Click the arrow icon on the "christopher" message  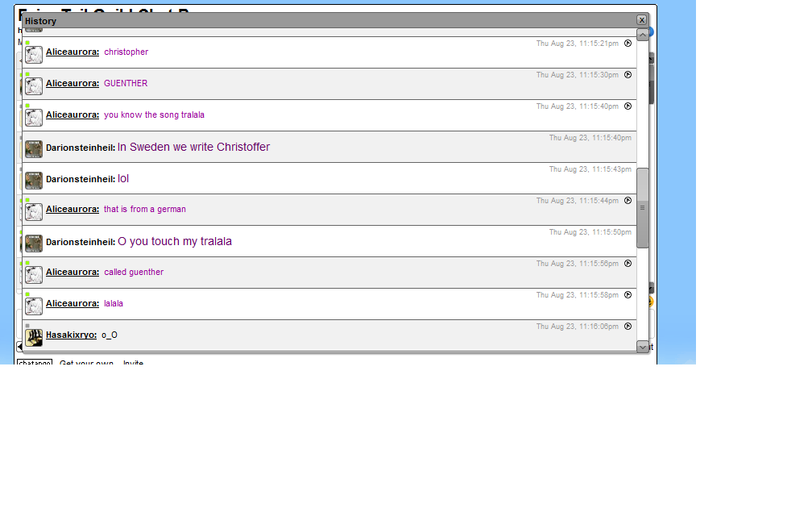coord(628,44)
